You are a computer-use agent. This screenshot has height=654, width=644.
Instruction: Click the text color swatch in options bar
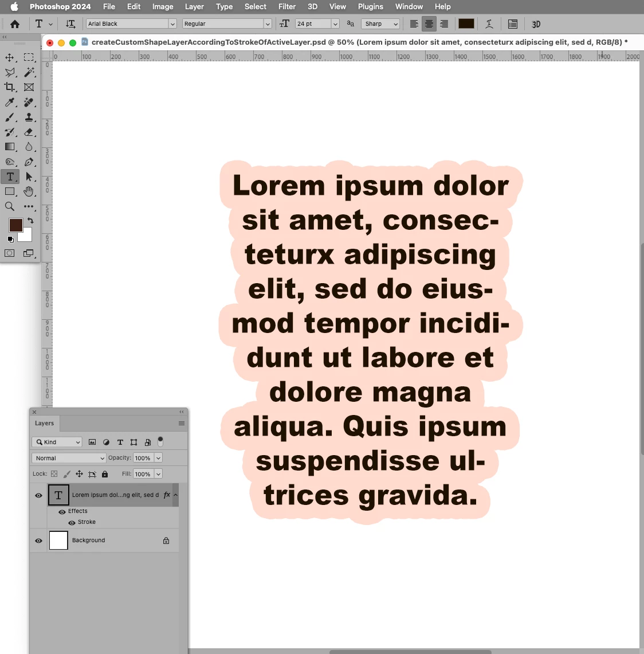pyautogui.click(x=466, y=24)
